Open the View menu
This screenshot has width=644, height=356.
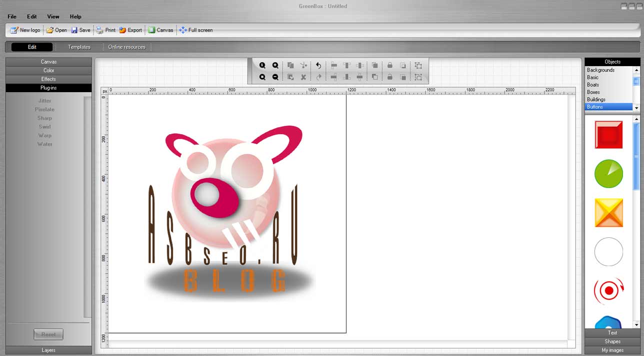point(53,17)
